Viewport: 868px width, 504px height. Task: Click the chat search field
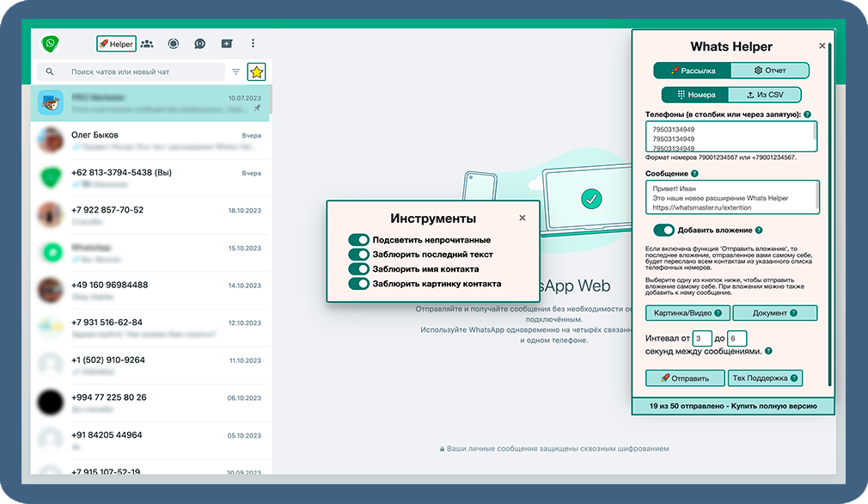(142, 72)
